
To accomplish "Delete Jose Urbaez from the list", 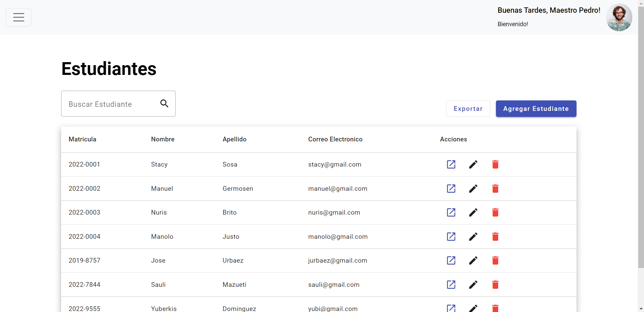I will coord(495,260).
